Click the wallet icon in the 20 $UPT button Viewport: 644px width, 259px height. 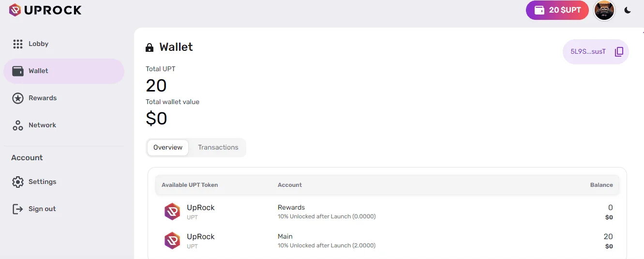point(539,10)
